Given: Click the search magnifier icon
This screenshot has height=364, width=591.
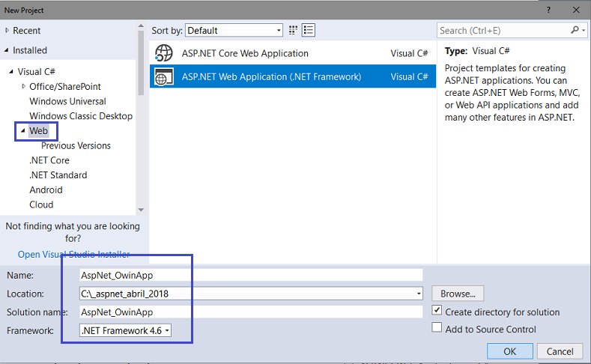Looking at the screenshot, I should click(x=575, y=30).
